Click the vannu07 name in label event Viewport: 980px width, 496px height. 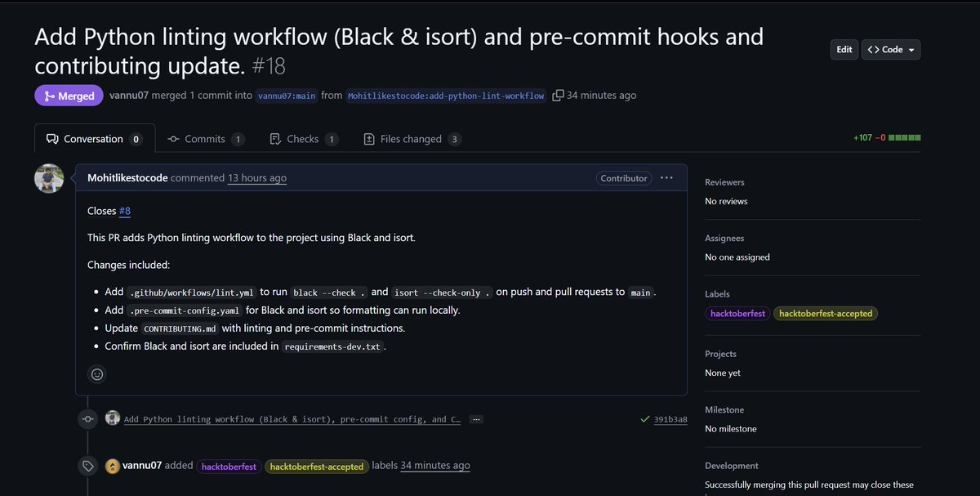(141, 466)
